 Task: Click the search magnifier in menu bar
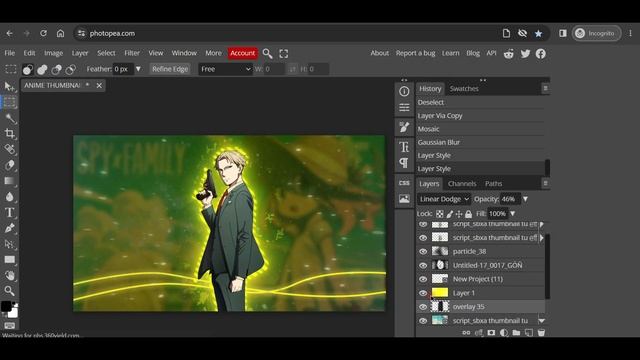(x=267, y=53)
